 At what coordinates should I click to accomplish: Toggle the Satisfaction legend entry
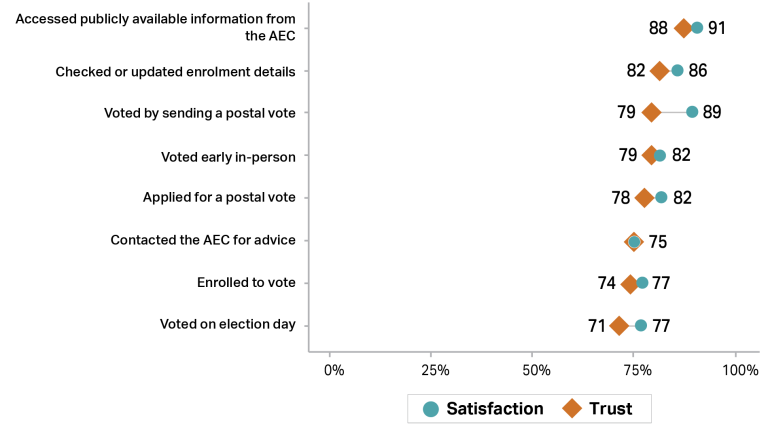[x=483, y=408]
